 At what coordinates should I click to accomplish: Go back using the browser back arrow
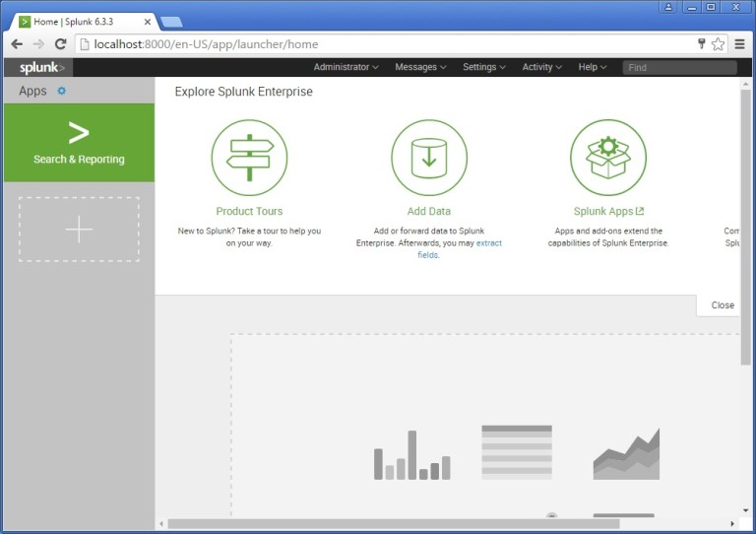point(17,44)
